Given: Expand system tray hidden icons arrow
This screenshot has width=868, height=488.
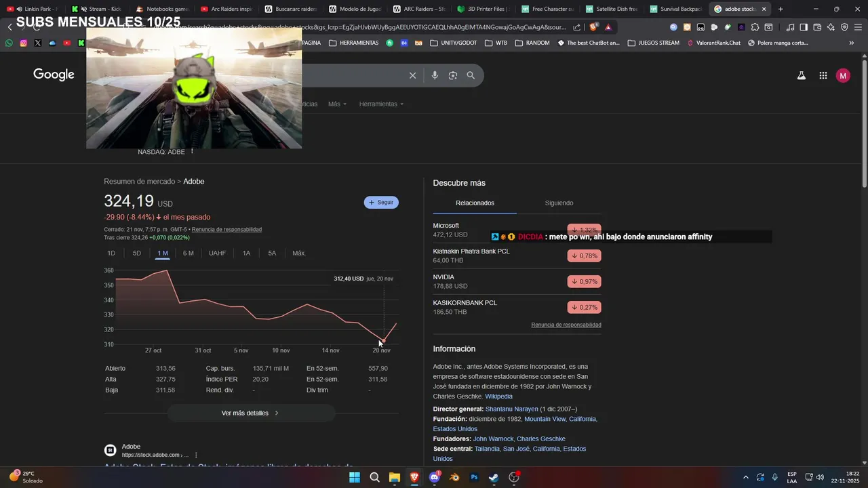Looking at the screenshot, I should click(746, 477).
